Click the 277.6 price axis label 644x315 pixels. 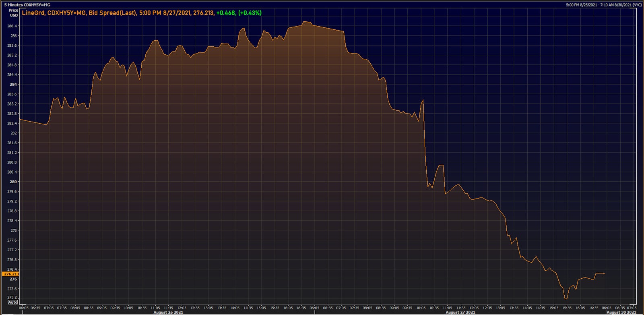(12, 240)
